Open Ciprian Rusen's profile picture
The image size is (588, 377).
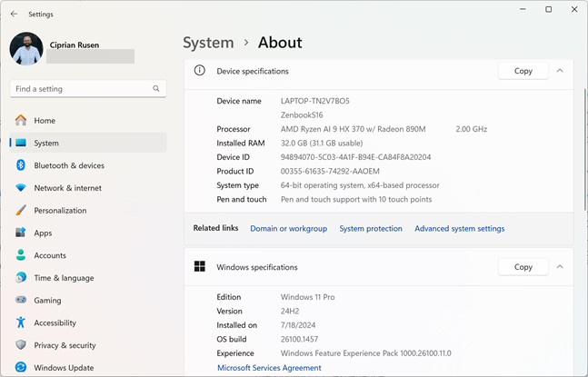coord(26,48)
